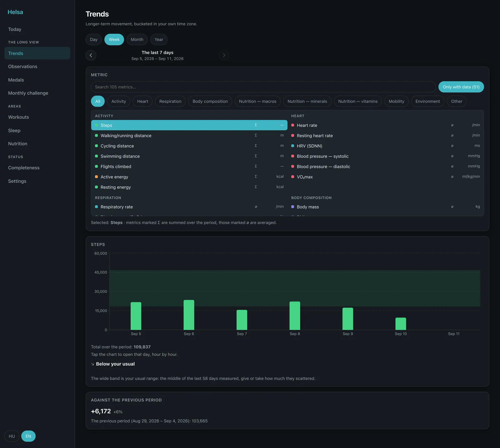Toggle the Only with data (51) filter

[461, 87]
